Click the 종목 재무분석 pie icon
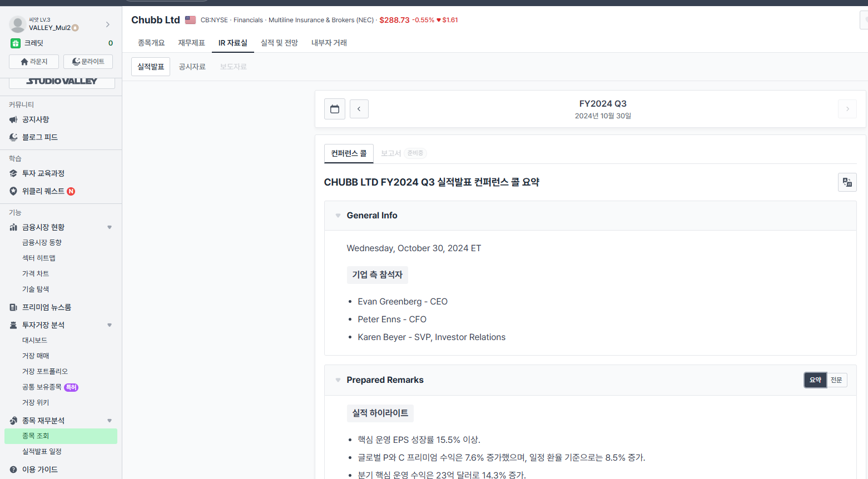The width and height of the screenshot is (868, 479). pos(13,421)
